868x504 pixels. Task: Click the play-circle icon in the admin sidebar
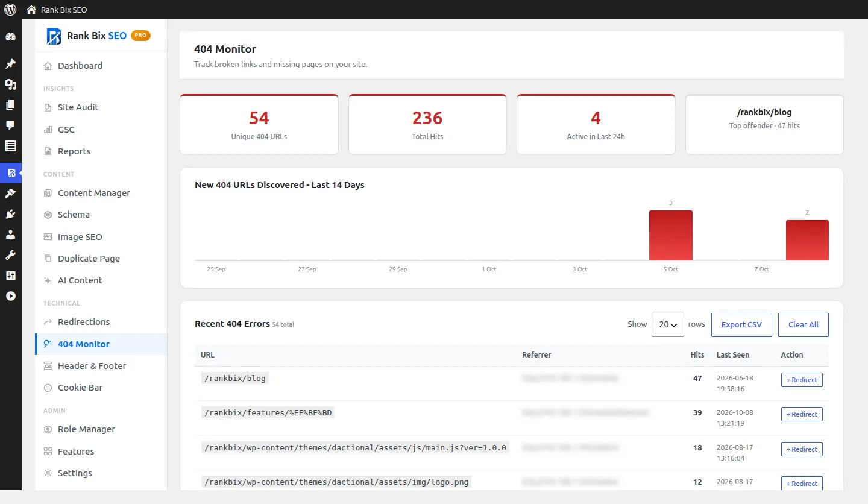(10, 296)
